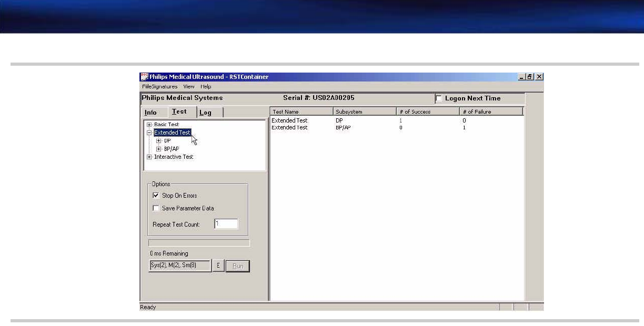This screenshot has width=644, height=326.
Task: Click the Sys(2), M(2), Sm(8) status field
Action: (x=180, y=266)
